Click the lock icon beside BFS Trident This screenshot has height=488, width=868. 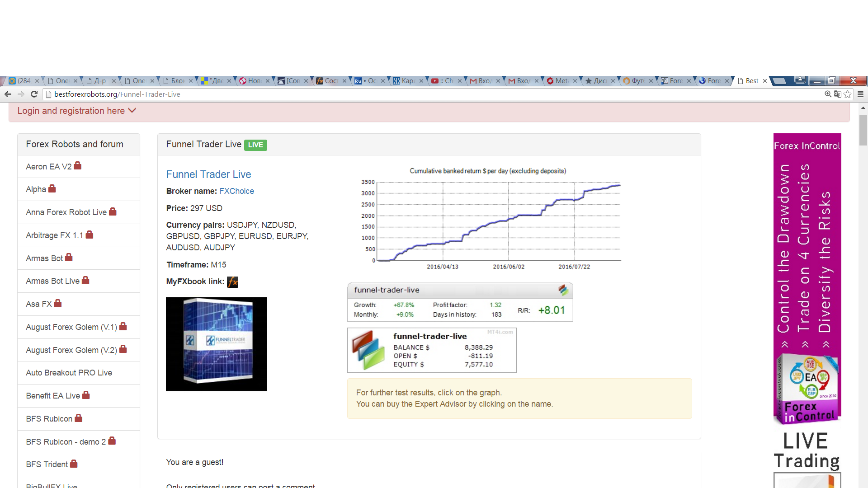coord(74,464)
